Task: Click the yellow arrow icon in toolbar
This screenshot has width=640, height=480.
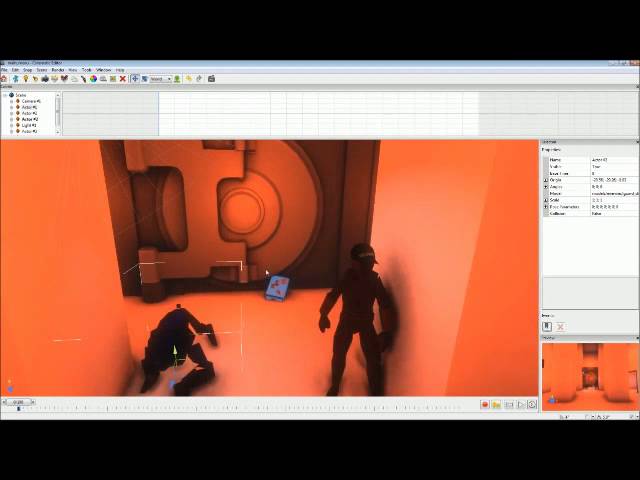Action: (189, 79)
